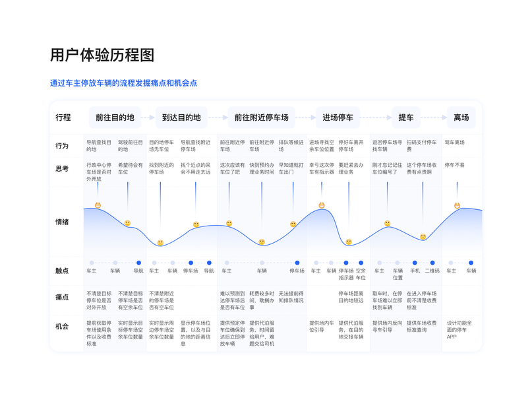
Task: Click the '思考' row label
Action: [62, 169]
